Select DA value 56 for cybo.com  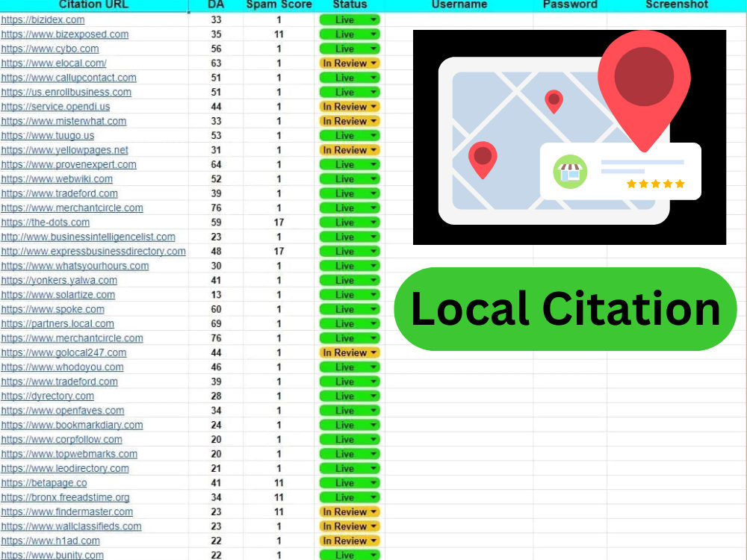[217, 49]
